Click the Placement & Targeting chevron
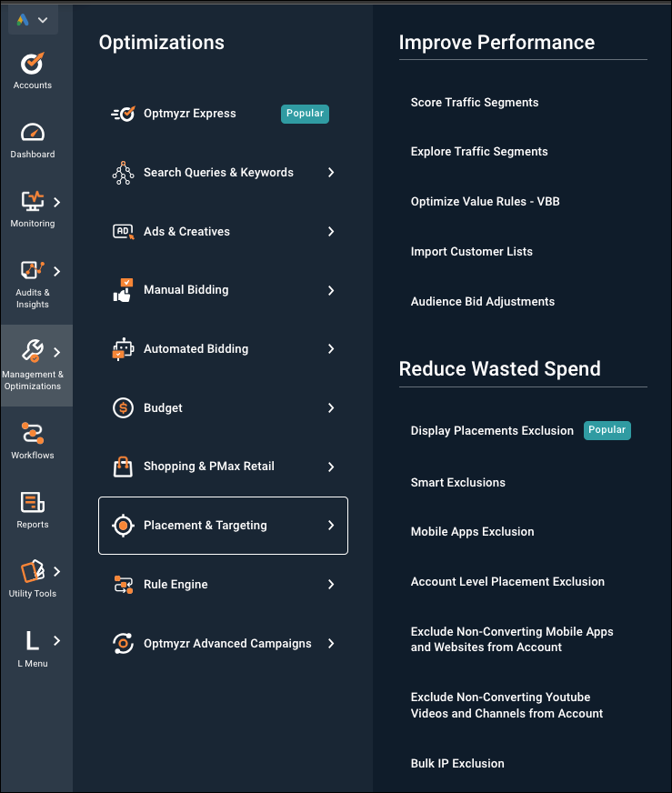672x793 pixels. click(x=331, y=526)
